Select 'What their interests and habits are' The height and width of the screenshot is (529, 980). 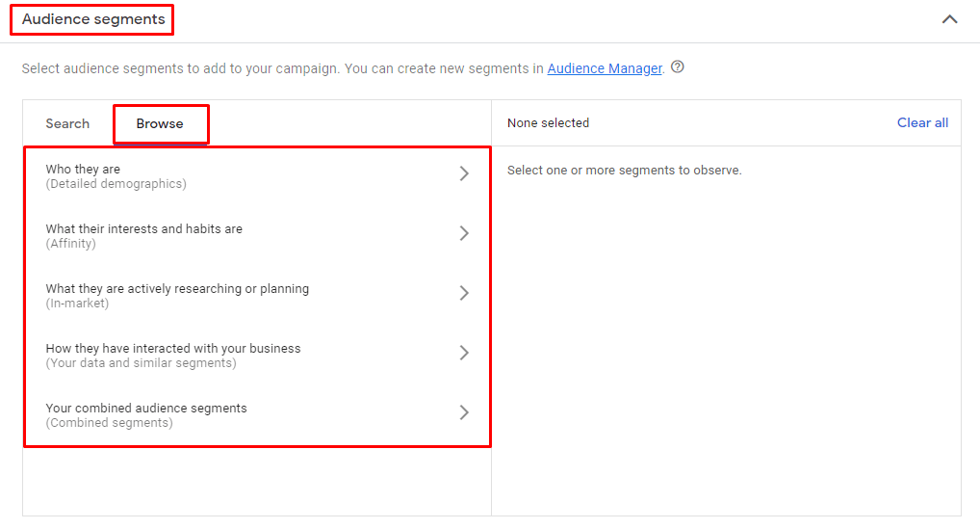(143, 229)
